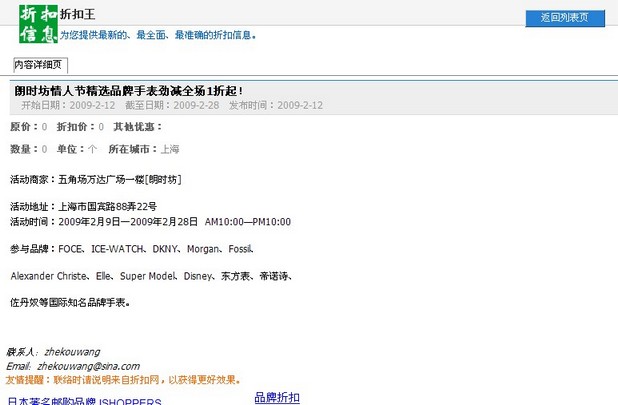Click the 其他优惠 label
This screenshot has width=618, height=405.
pos(138,127)
